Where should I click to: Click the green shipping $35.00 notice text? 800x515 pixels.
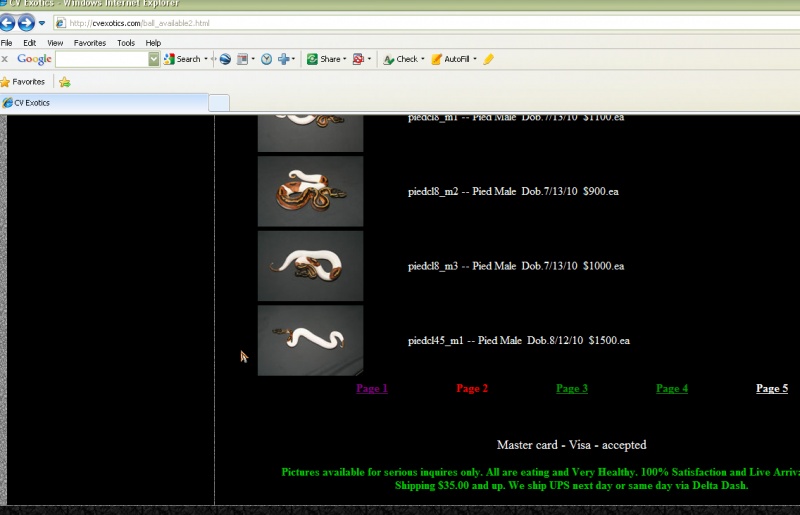pyautogui.click(x=571, y=485)
